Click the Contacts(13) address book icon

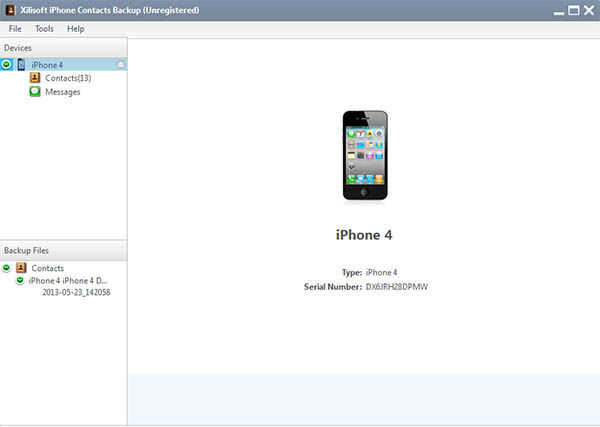click(x=35, y=78)
